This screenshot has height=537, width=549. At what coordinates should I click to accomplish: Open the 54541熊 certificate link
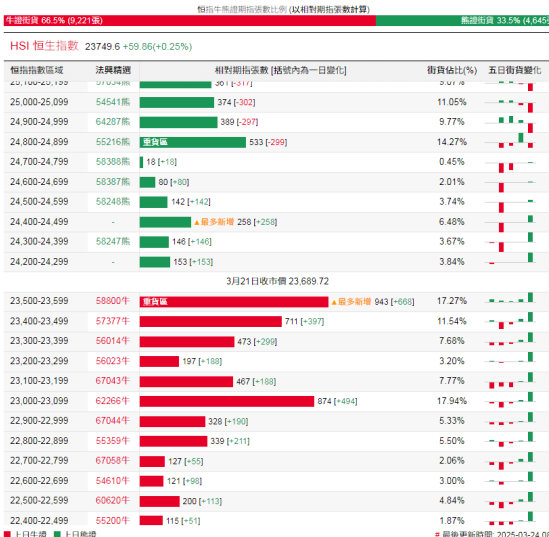tap(112, 102)
